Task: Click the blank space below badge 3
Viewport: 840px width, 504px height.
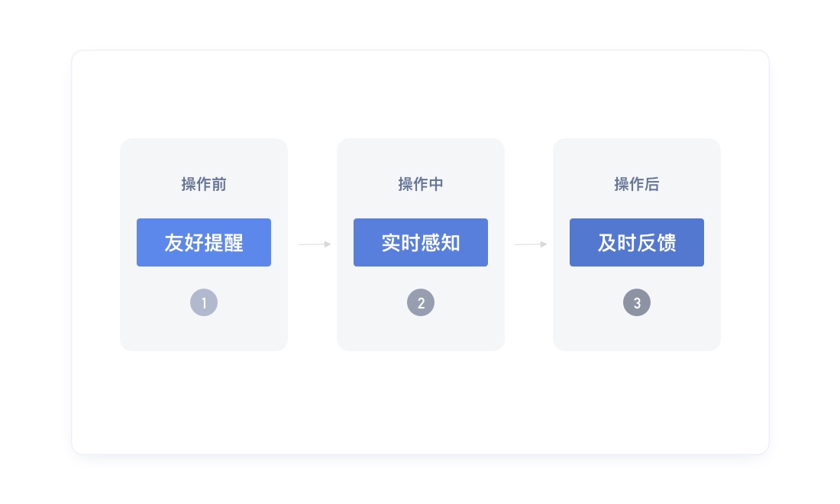Action: (637, 334)
